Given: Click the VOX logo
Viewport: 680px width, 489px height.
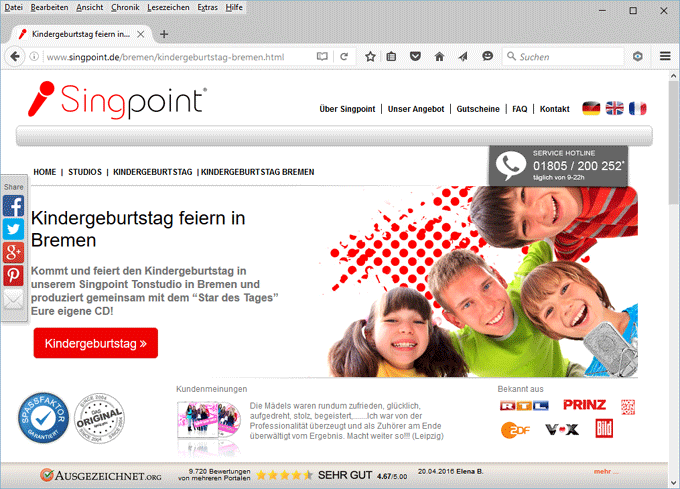Looking at the screenshot, I should [x=562, y=430].
